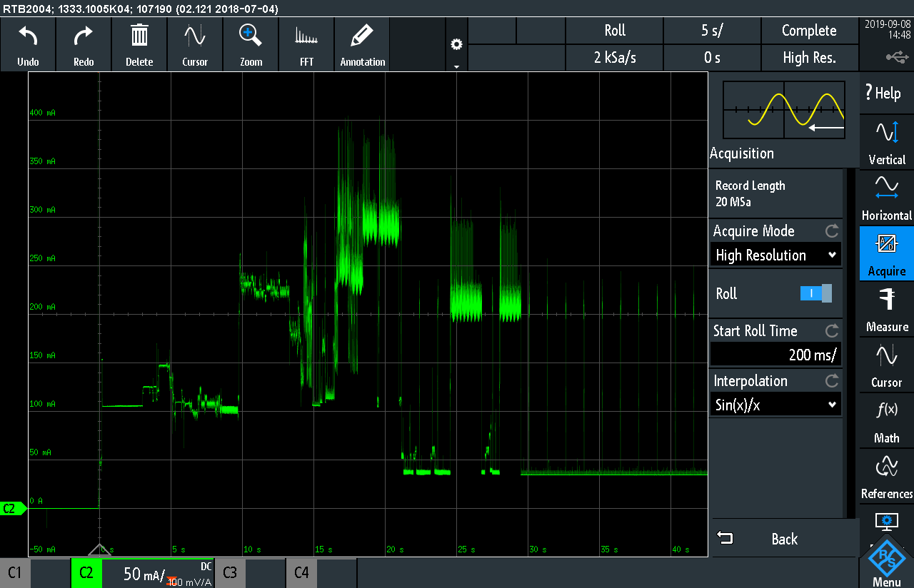The height and width of the screenshot is (588, 914).
Task: Open the Acquire Mode dropdown
Action: coord(775,255)
